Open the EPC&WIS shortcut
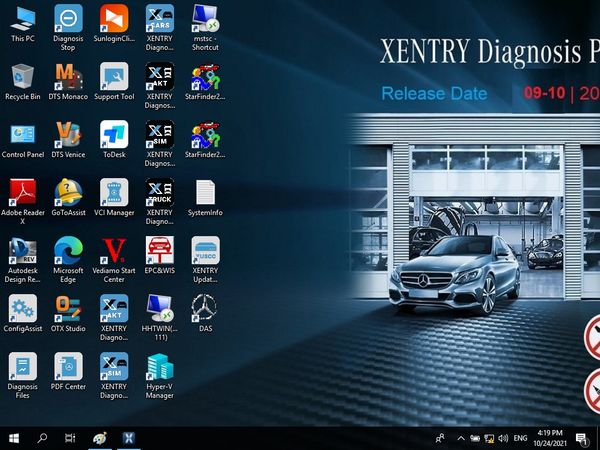The width and height of the screenshot is (600, 450). click(159, 250)
